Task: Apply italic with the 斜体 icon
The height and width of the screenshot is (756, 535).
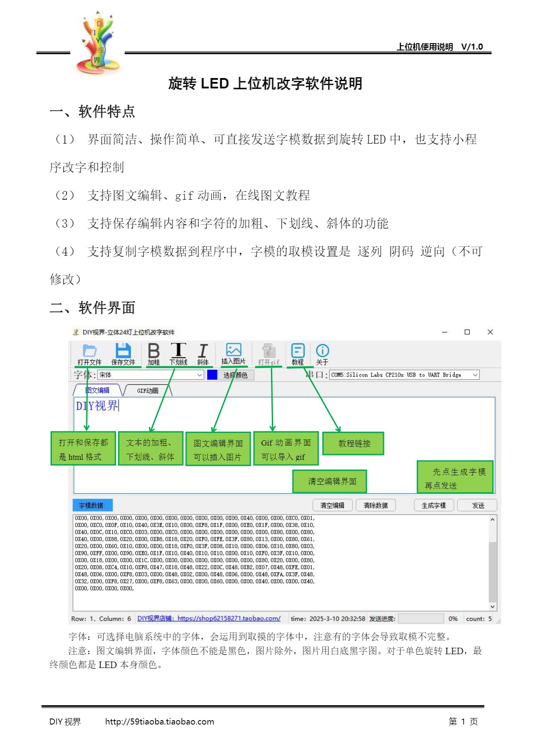Action: coord(203,355)
